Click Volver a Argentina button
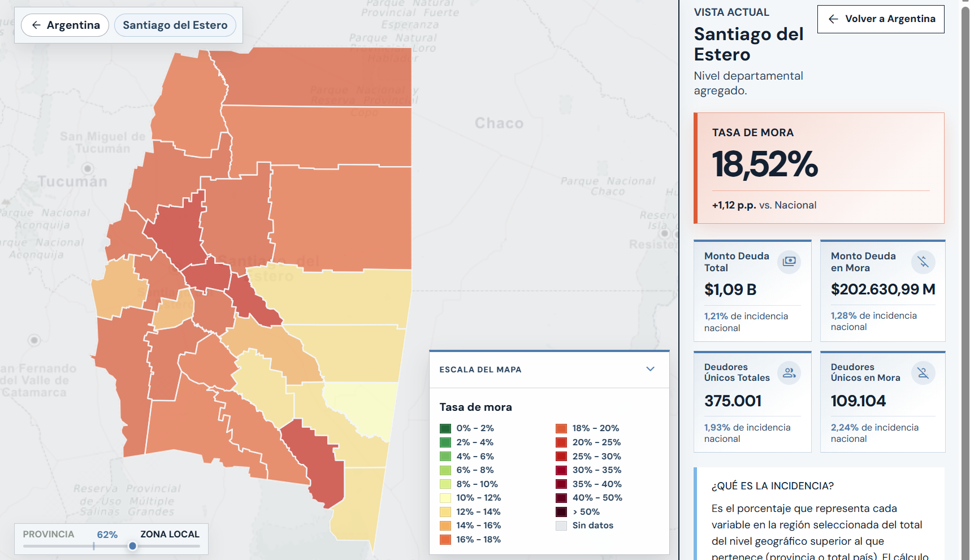The width and height of the screenshot is (970, 560). pos(881,19)
